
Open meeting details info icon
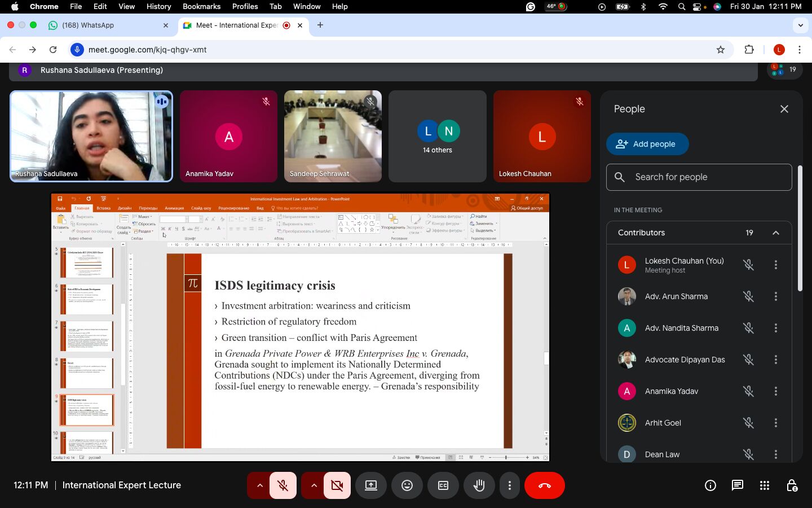coord(710,485)
